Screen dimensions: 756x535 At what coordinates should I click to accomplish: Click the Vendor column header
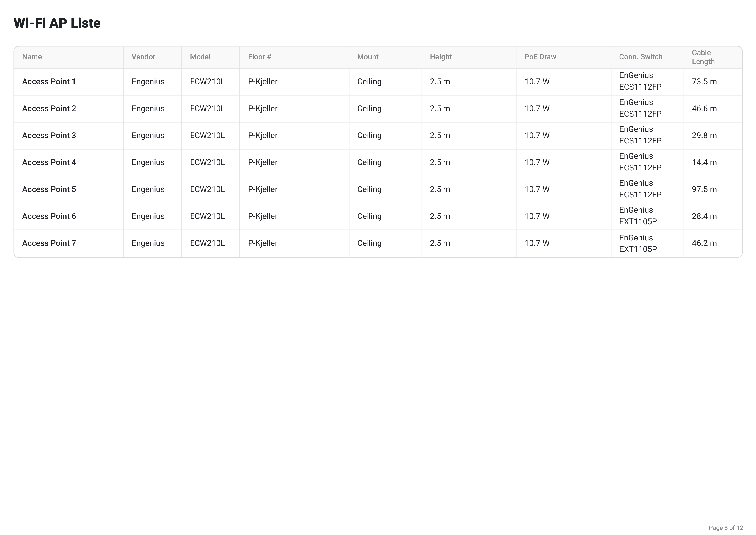coord(143,57)
